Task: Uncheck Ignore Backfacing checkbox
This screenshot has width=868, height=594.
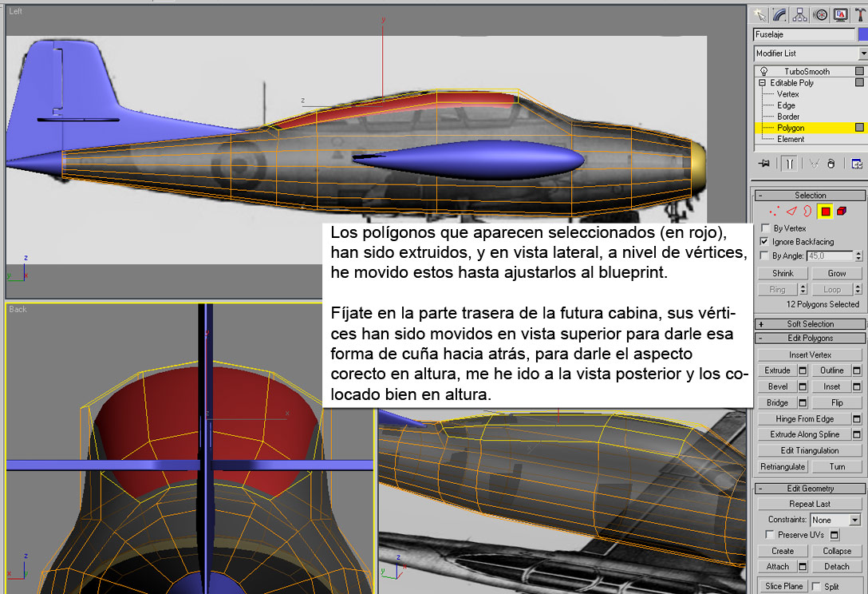Action: tap(764, 241)
